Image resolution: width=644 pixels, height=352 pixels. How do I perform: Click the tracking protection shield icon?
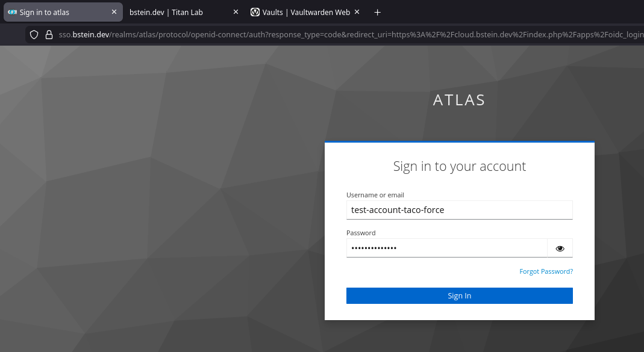pyautogui.click(x=34, y=35)
